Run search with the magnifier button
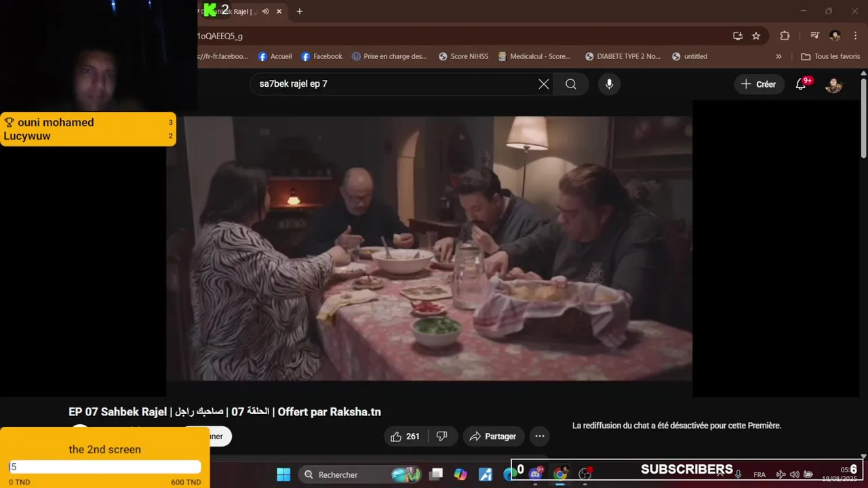The height and width of the screenshot is (488, 868). tap(571, 84)
